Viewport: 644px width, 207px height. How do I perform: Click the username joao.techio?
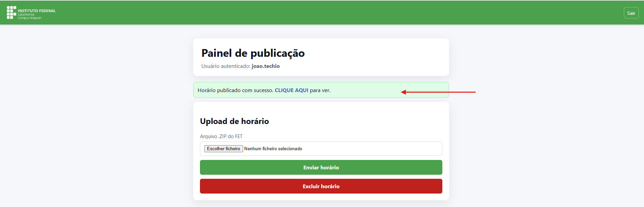(x=266, y=66)
